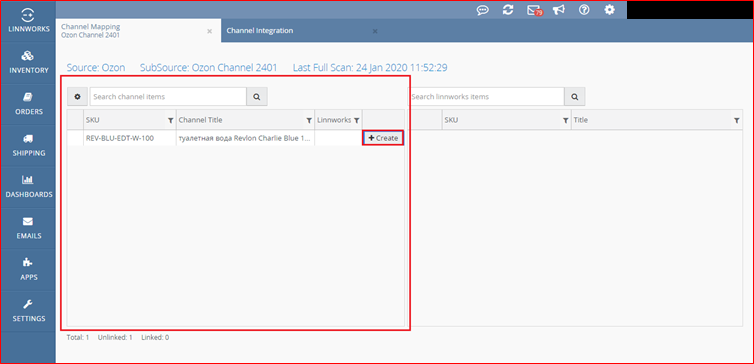Screen dimensions: 754x364
Task: Click the Linked: 0 status text
Action: click(x=155, y=338)
